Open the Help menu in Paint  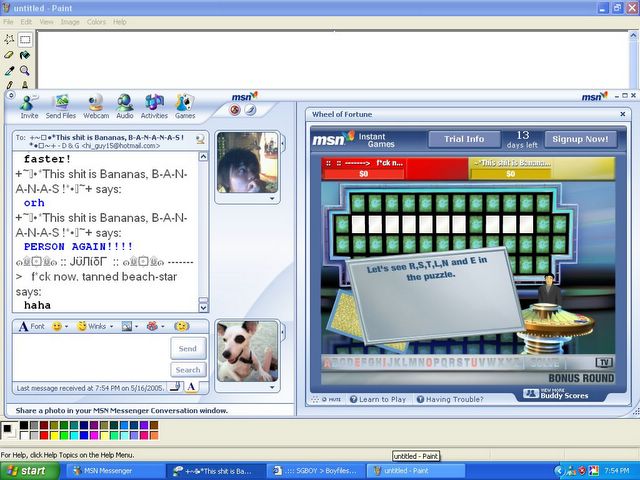[120, 22]
